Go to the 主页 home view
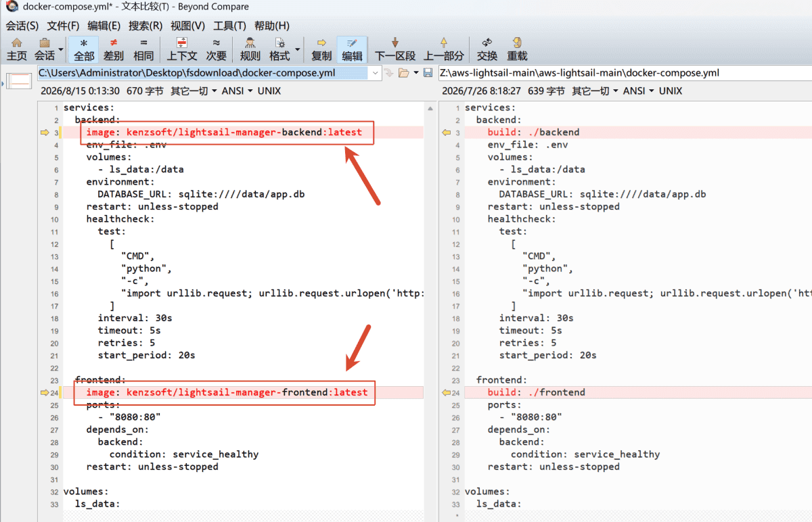The height and width of the screenshot is (522, 812). pos(17,49)
